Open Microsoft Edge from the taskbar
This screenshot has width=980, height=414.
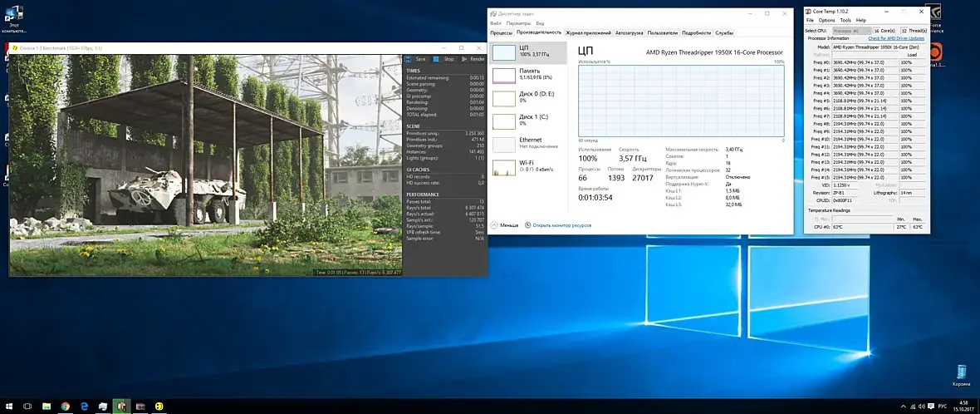point(84,407)
